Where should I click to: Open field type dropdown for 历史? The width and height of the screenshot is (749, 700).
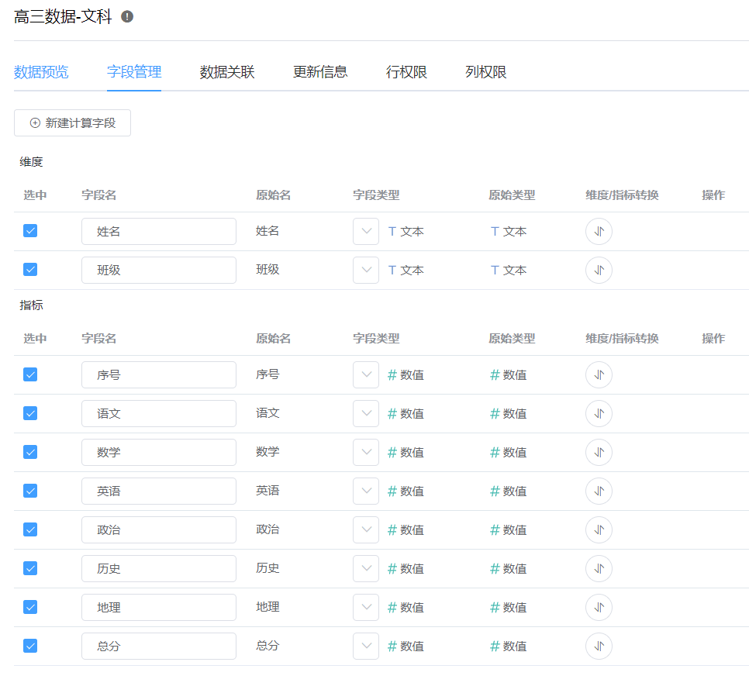tap(366, 569)
